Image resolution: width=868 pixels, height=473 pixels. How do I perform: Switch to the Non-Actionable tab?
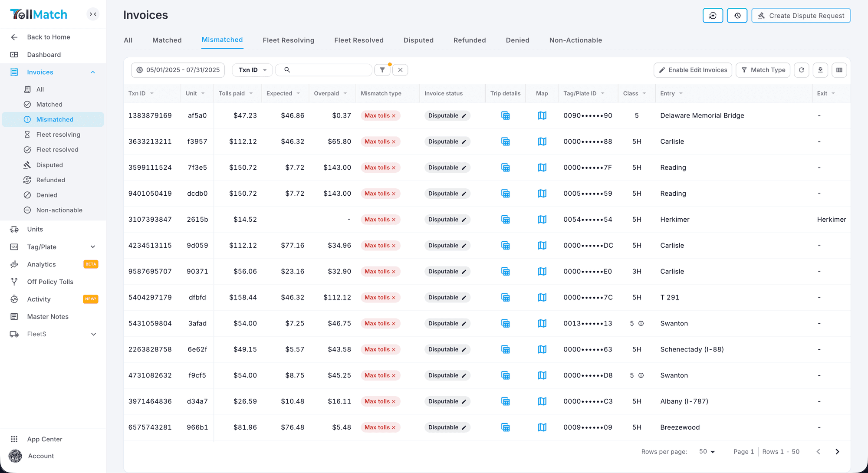tap(575, 40)
